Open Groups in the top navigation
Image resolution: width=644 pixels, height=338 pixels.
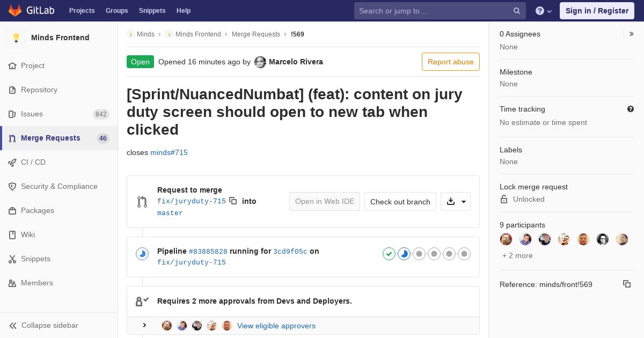[117, 11]
